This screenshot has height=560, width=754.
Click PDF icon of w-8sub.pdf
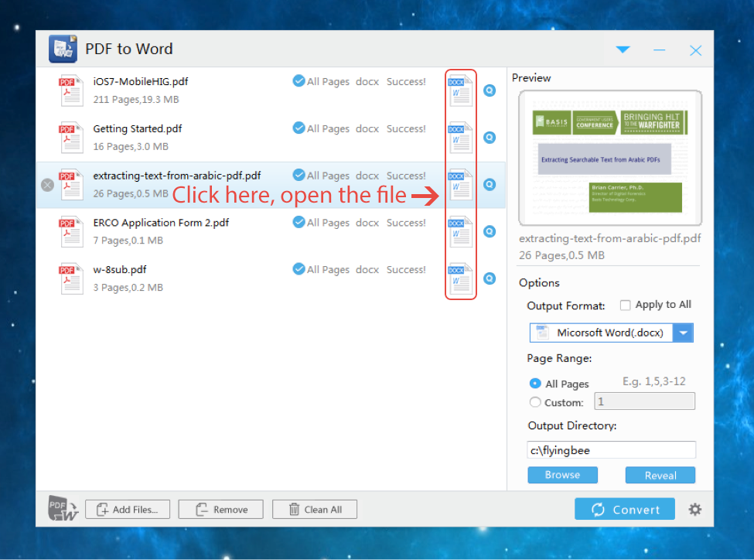tap(70, 279)
